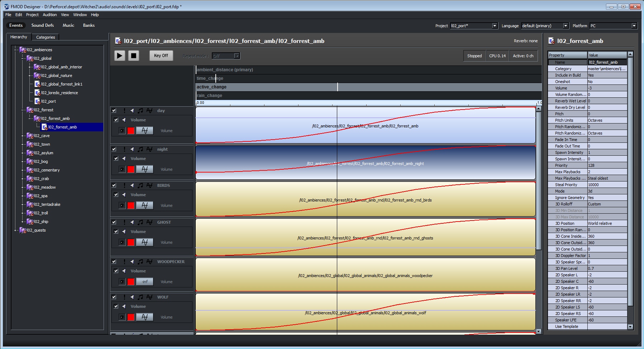Image resolution: width=644 pixels, height=349 pixels.
Task: Open the File menu
Action: 8,15
